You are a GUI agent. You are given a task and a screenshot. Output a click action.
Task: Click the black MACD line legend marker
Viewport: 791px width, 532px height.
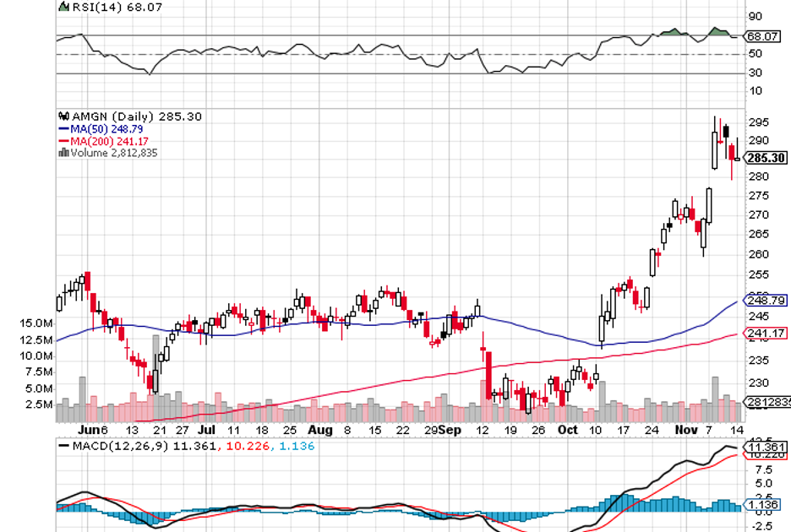click(64, 444)
